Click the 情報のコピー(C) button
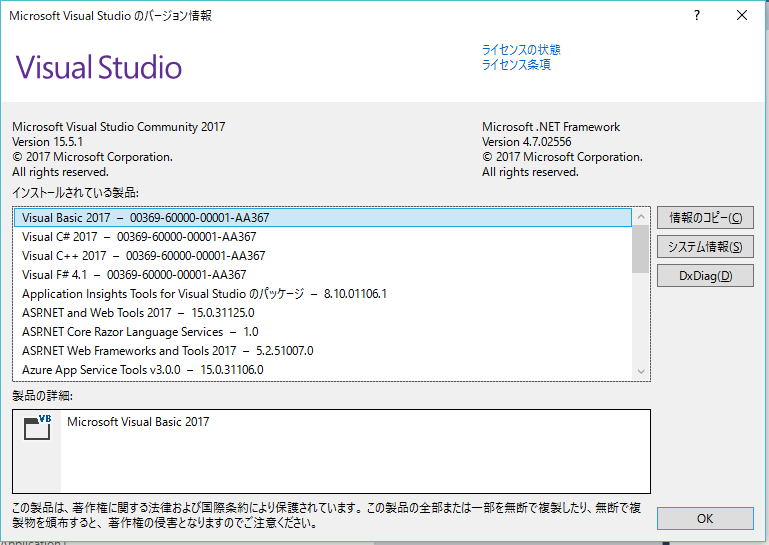 (705, 218)
